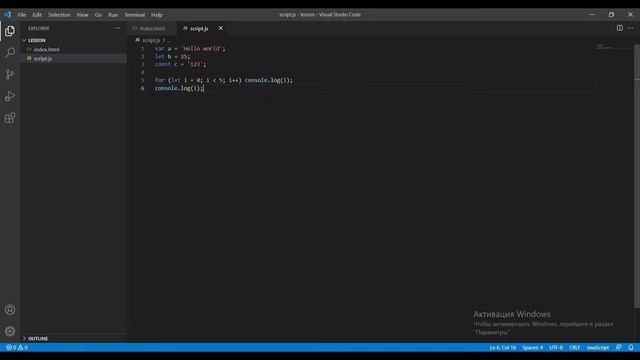
Task: Open the feedback icon in status bar
Action: (619, 347)
